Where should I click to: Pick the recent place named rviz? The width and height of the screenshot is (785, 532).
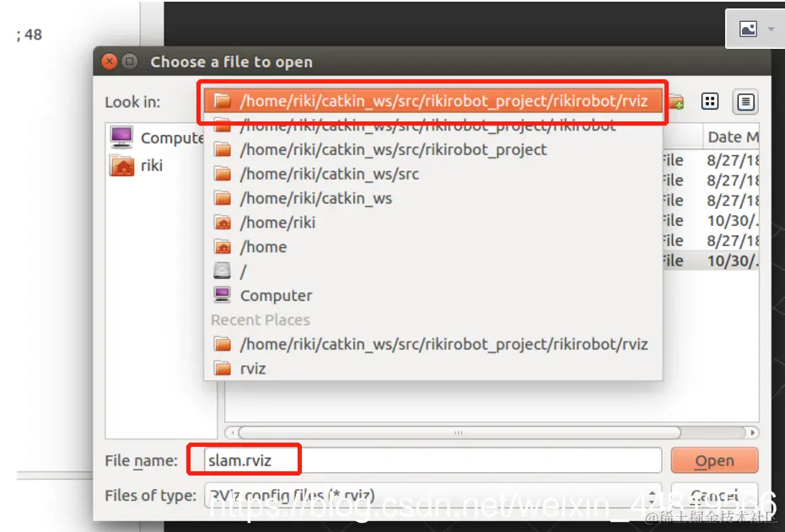click(433, 368)
